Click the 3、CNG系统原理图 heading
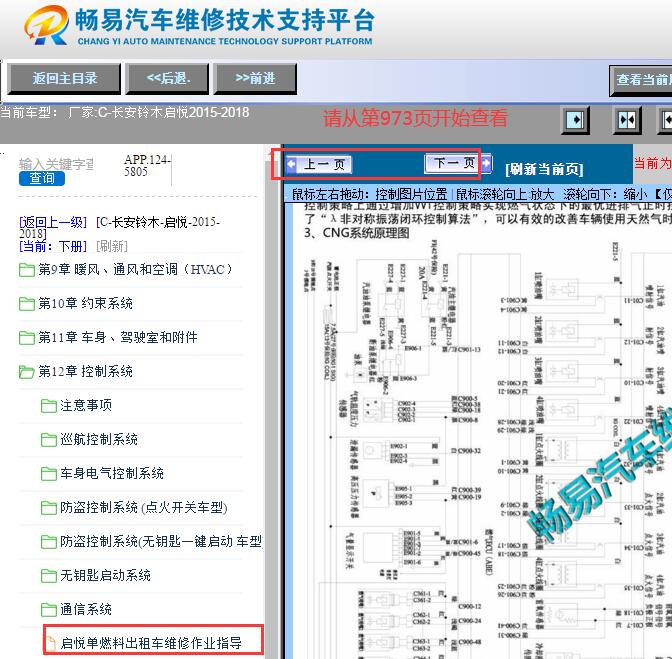The image size is (672, 659). coord(357,233)
